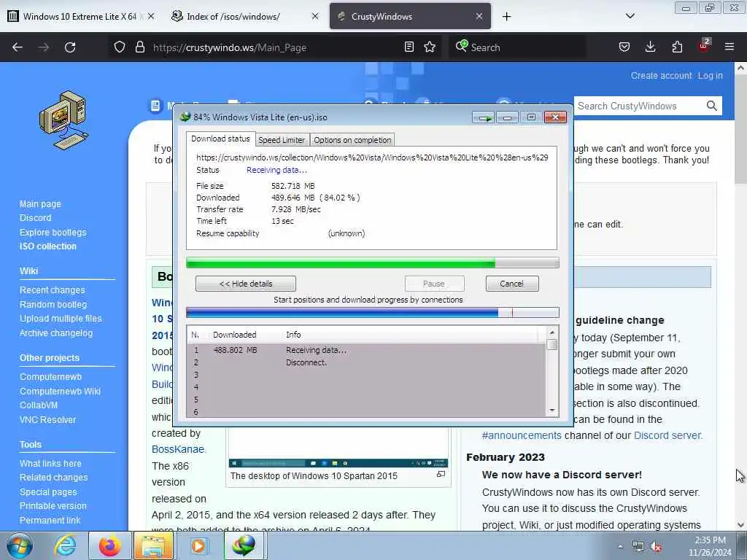This screenshot has width=747, height=560.
Task: Open Main page sidebar link
Action: point(41,204)
